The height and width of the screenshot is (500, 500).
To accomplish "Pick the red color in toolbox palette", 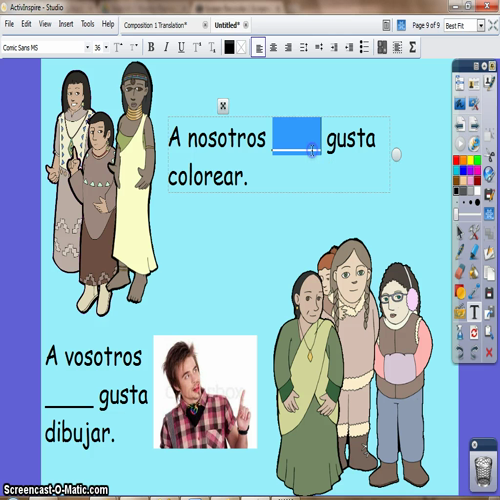I will [456, 160].
